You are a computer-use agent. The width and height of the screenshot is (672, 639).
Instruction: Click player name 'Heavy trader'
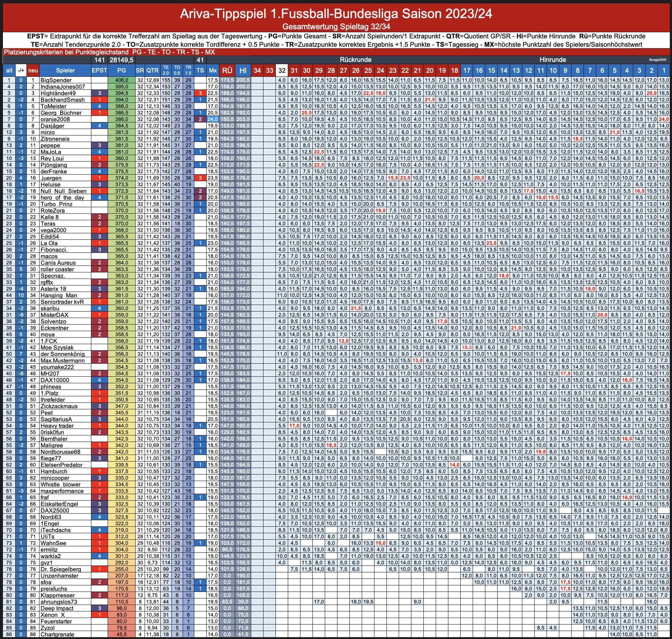click(x=57, y=426)
